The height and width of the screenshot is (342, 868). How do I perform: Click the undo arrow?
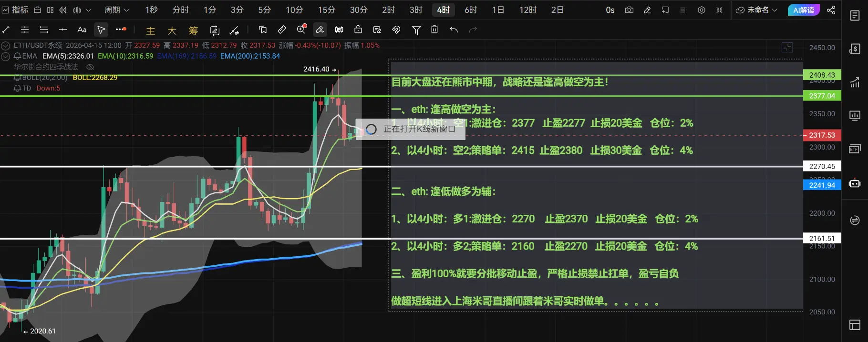pyautogui.click(x=454, y=30)
